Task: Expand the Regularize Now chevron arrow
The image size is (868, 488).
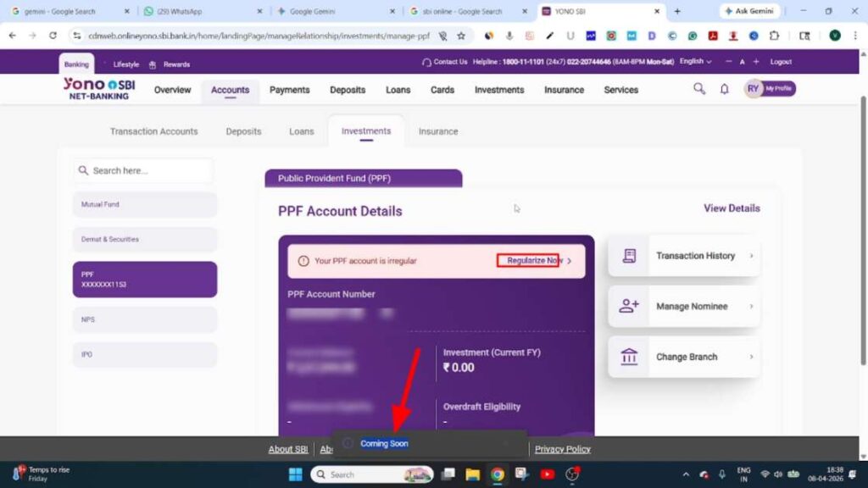Action: click(x=570, y=261)
